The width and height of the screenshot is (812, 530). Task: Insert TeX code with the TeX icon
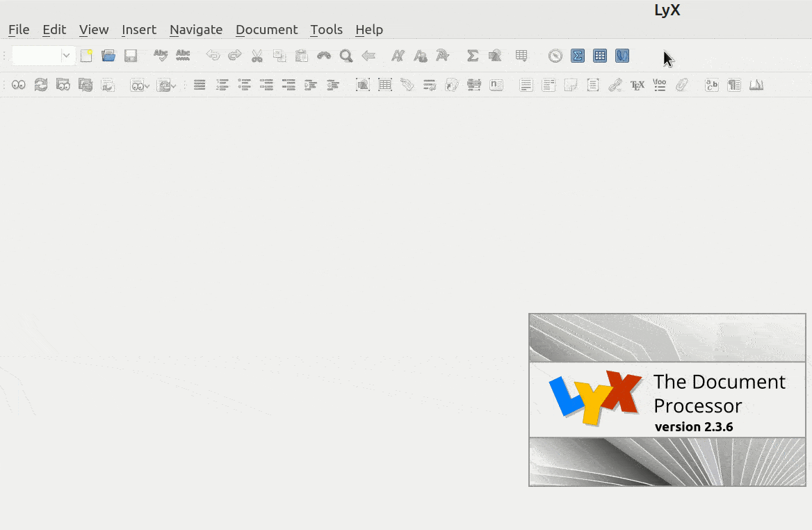(x=638, y=84)
